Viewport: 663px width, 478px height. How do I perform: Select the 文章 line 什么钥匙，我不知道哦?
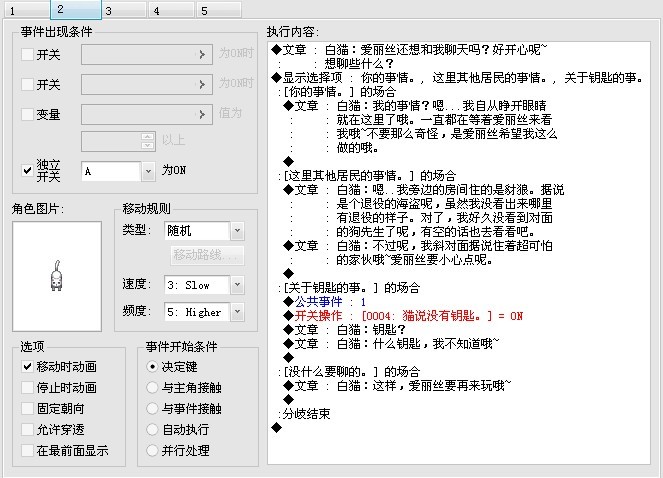coord(392,343)
